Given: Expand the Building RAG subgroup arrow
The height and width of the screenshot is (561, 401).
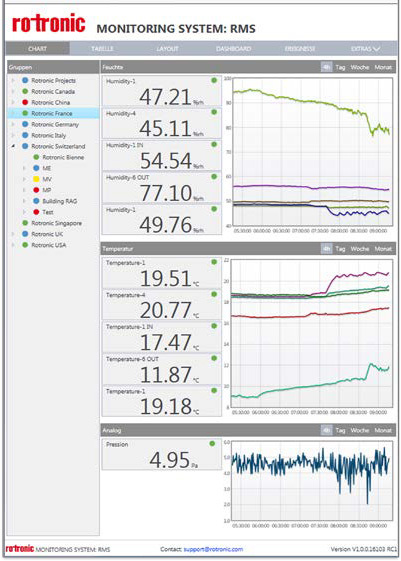Looking at the screenshot, I should click(24, 201).
